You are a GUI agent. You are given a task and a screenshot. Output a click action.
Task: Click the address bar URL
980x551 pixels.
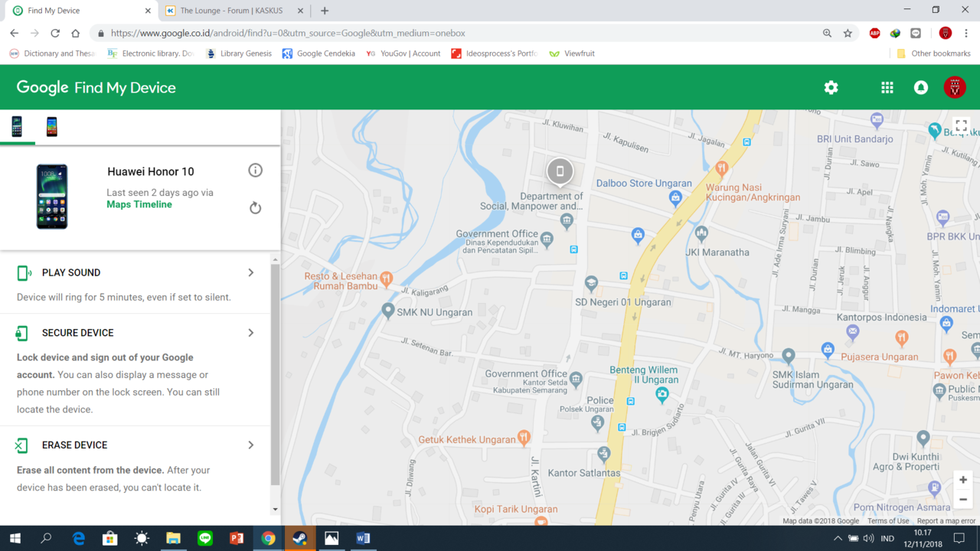point(288,33)
